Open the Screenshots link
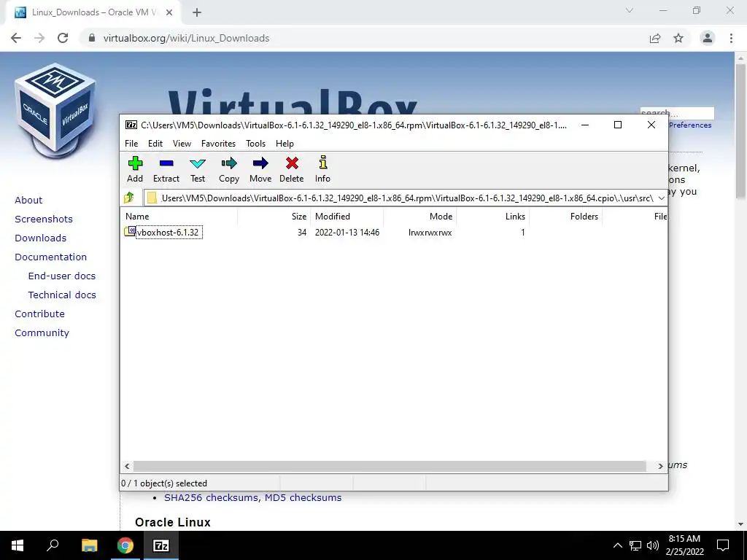The width and height of the screenshot is (747, 560). [44, 219]
